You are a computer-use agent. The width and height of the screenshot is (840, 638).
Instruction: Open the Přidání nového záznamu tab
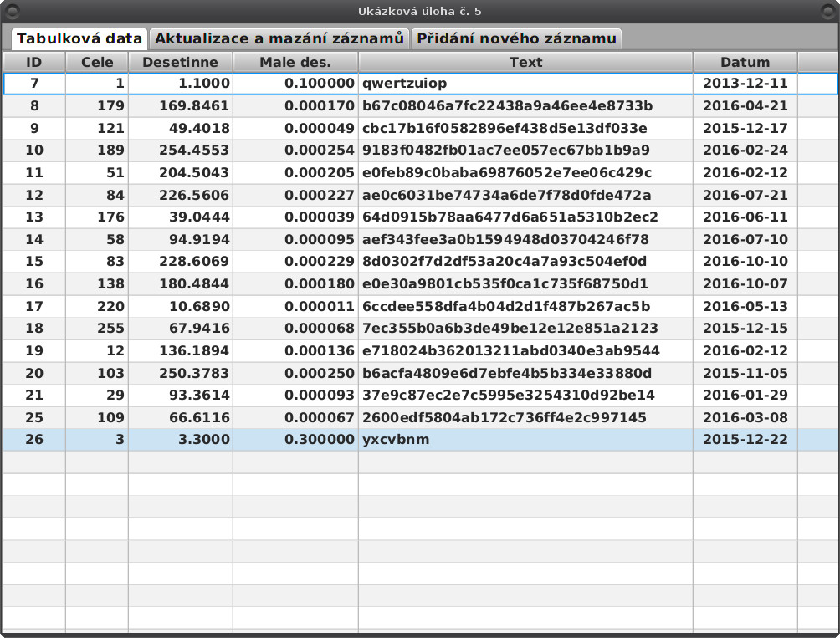tap(516, 38)
